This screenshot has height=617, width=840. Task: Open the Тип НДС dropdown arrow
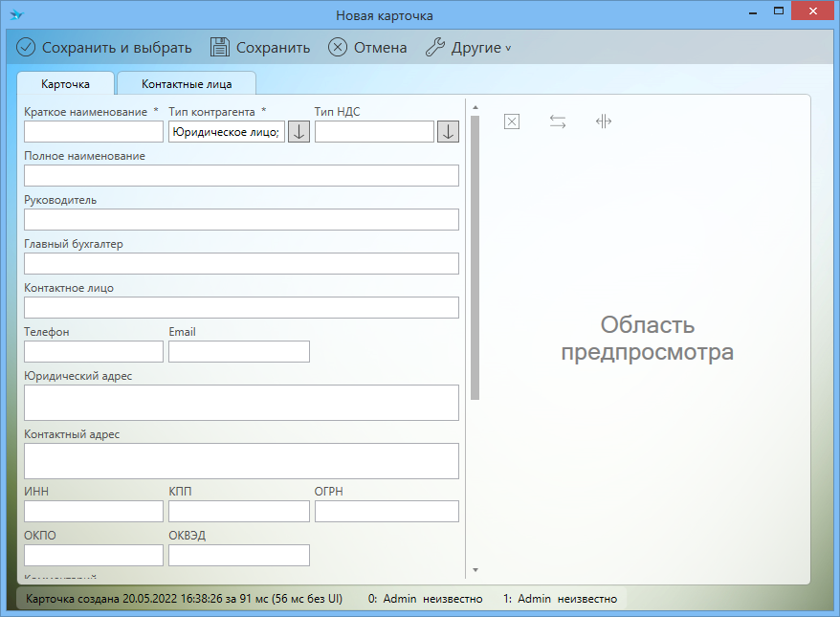pyautogui.click(x=448, y=132)
